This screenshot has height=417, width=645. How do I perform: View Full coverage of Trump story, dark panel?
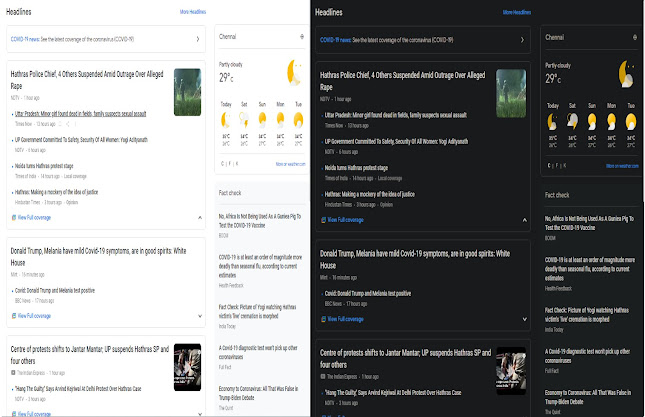point(342,319)
